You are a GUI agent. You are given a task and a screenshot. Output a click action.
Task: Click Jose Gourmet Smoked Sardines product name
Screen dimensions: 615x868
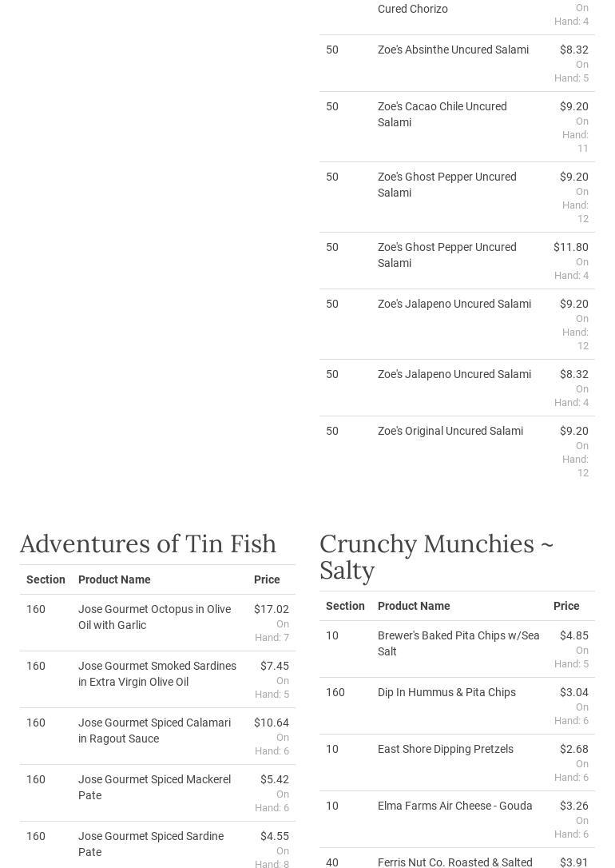157,674
